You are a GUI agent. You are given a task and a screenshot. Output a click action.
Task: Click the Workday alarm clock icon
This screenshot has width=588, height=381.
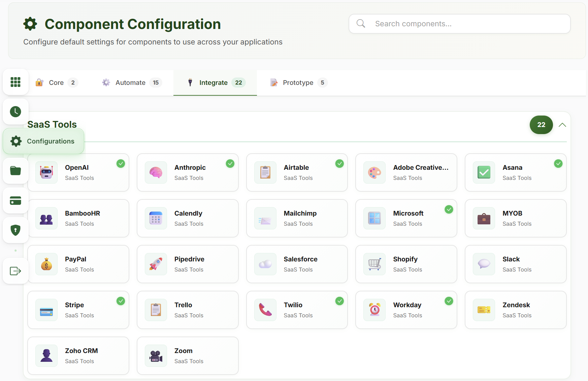374,310
